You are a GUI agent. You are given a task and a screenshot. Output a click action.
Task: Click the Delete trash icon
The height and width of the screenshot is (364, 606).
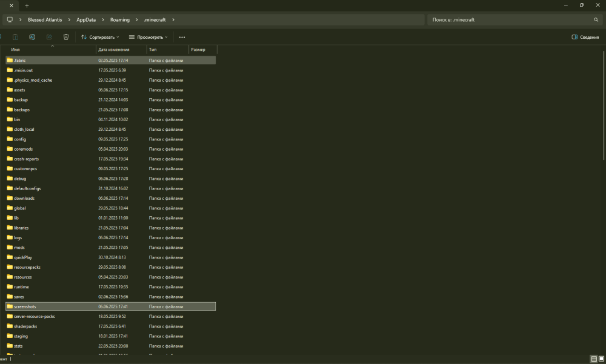click(x=66, y=37)
